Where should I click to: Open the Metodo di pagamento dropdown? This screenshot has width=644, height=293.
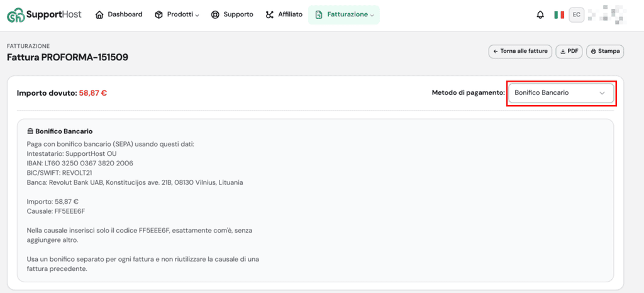pyautogui.click(x=561, y=93)
